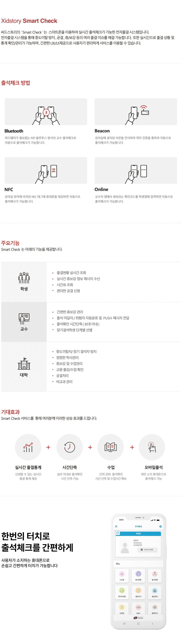Open the hamburger menu in phone app

pyautogui.click(x=116, y=526)
